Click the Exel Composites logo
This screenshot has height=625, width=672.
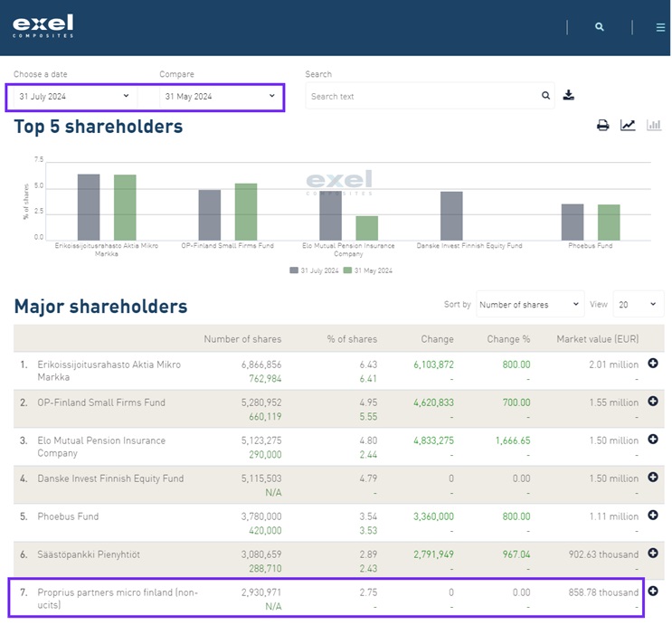pos(43,25)
